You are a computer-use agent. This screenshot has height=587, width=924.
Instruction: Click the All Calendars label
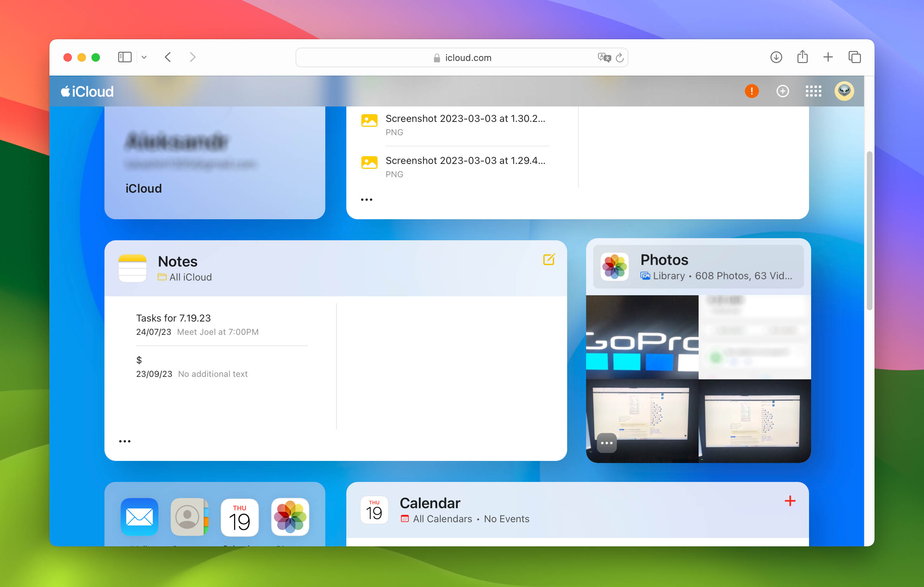point(442,519)
